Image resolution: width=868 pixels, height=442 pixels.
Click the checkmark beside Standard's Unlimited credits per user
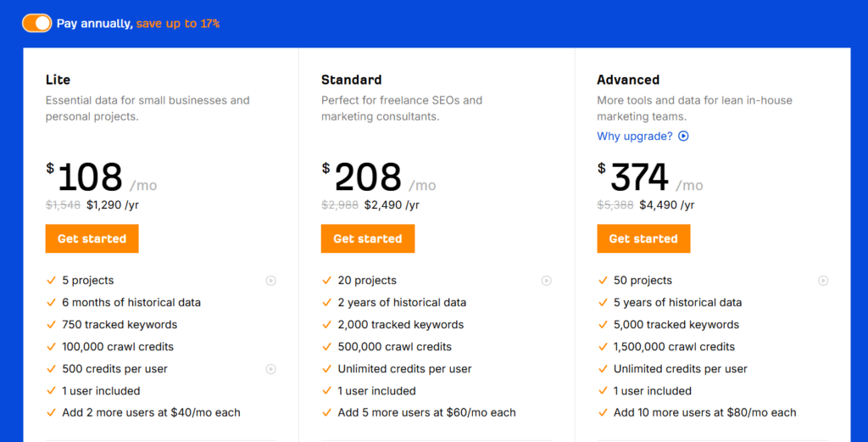[326, 368]
